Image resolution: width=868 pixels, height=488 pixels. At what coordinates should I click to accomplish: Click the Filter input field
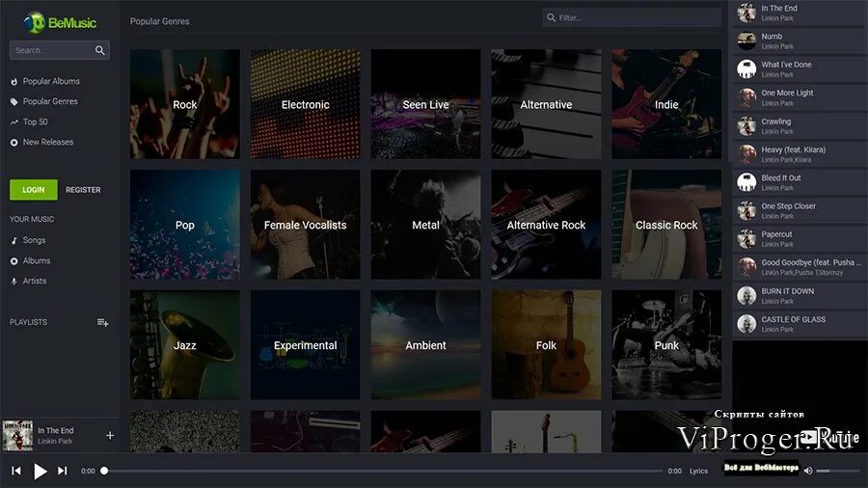coord(632,17)
